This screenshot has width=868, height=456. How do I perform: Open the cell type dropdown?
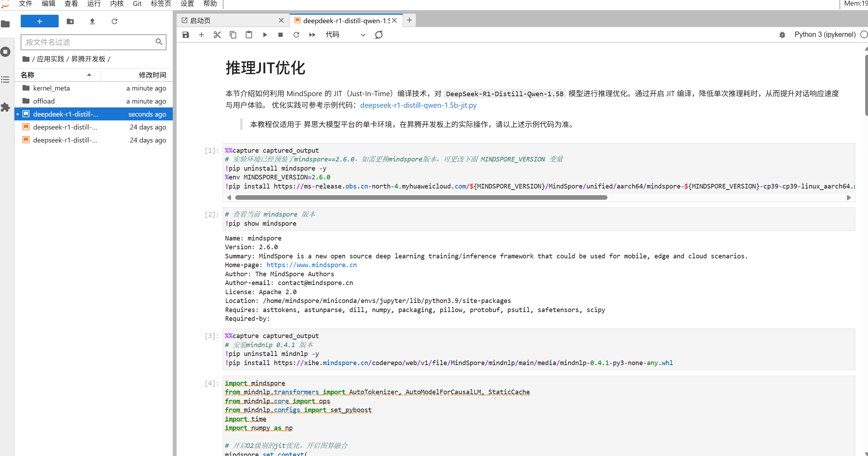click(x=346, y=35)
